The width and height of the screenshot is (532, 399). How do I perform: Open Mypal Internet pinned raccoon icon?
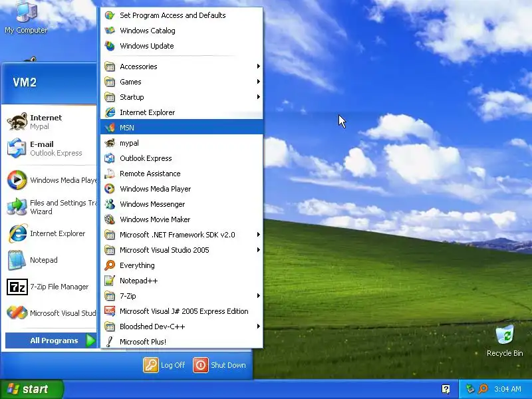17,122
